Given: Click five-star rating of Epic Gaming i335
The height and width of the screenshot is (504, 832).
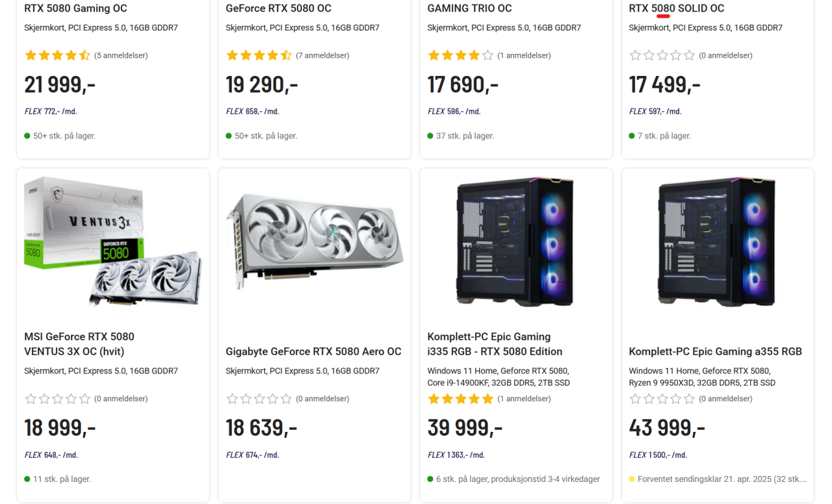Looking at the screenshot, I should pyautogui.click(x=460, y=399).
